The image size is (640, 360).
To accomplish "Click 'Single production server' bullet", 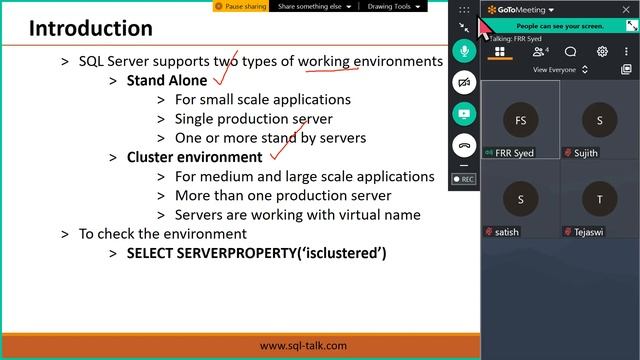I will coord(253,119).
